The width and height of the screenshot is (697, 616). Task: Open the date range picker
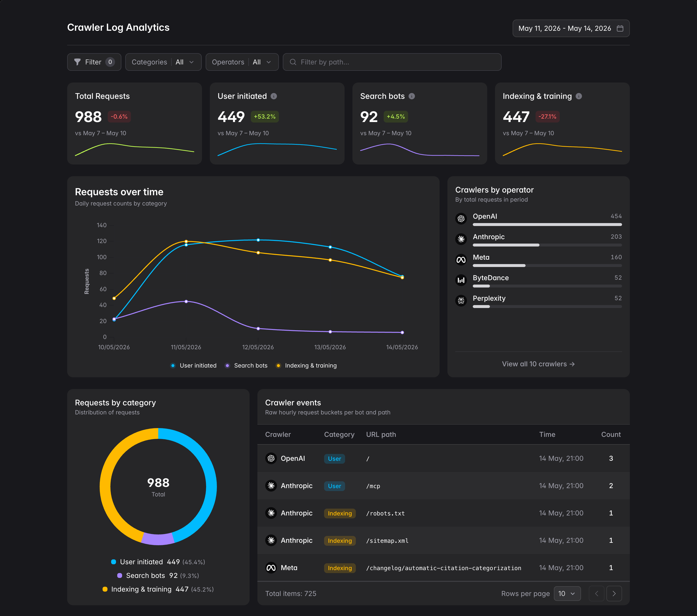571,28
